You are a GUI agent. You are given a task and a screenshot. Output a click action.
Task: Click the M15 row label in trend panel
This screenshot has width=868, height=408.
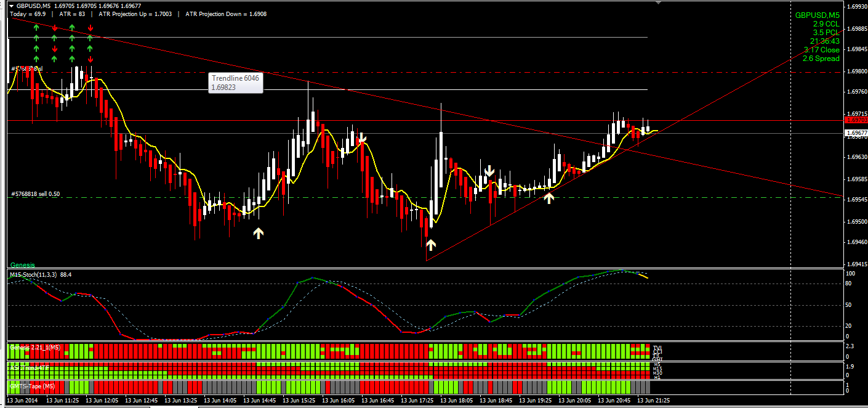coord(656,369)
